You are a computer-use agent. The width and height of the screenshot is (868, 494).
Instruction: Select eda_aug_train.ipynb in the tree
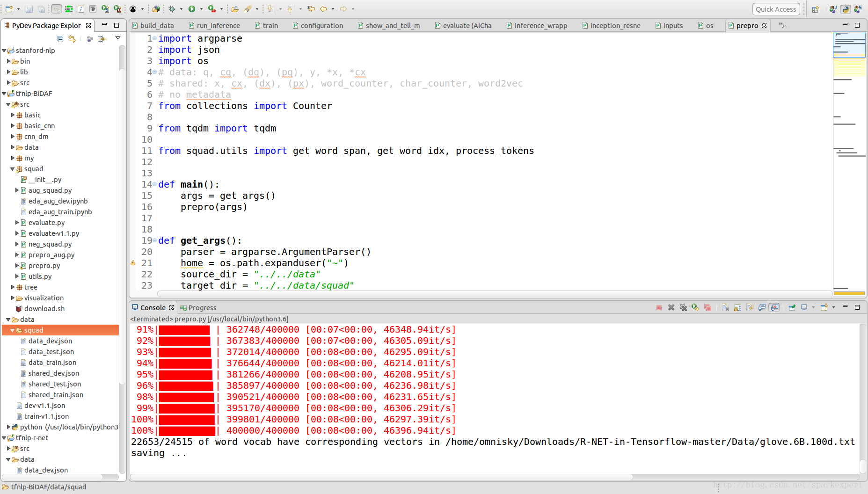[x=60, y=212]
